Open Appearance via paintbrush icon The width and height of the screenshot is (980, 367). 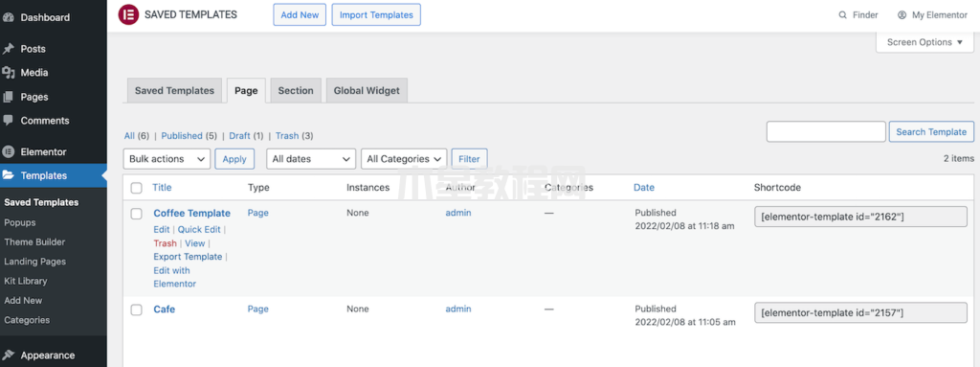click(8, 356)
